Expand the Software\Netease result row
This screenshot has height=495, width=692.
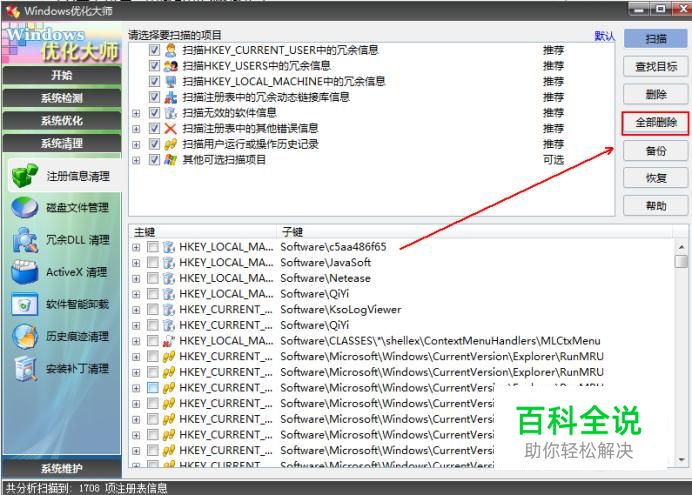pos(136,279)
